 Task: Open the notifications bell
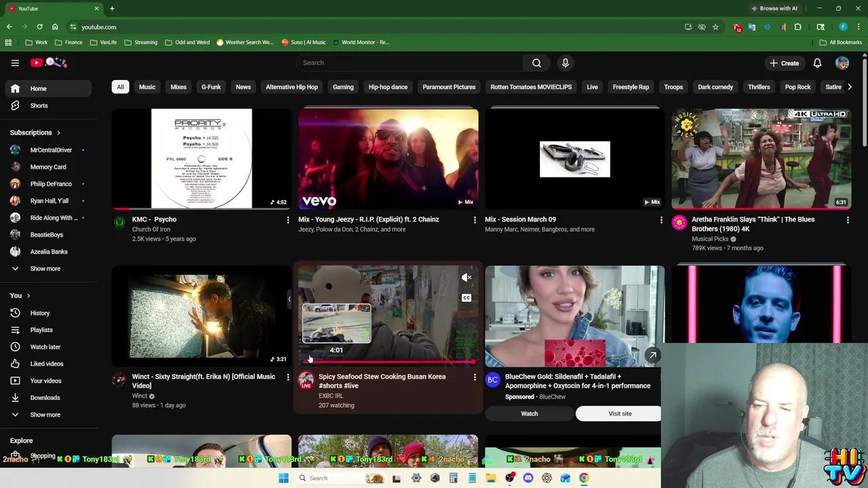(817, 63)
